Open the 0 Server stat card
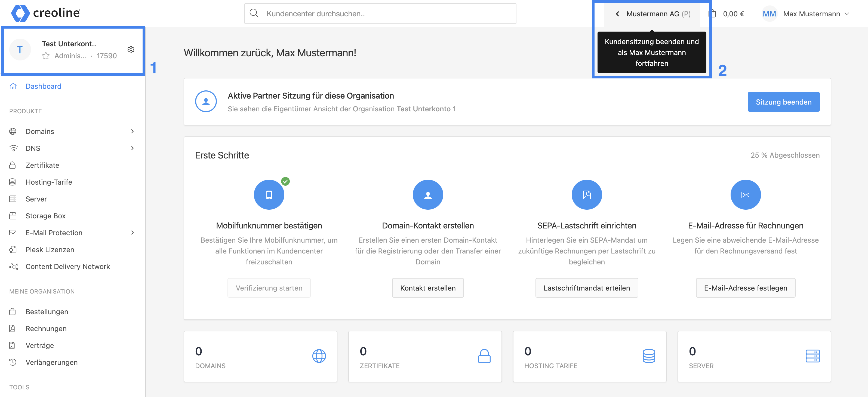The image size is (868, 397). click(754, 356)
